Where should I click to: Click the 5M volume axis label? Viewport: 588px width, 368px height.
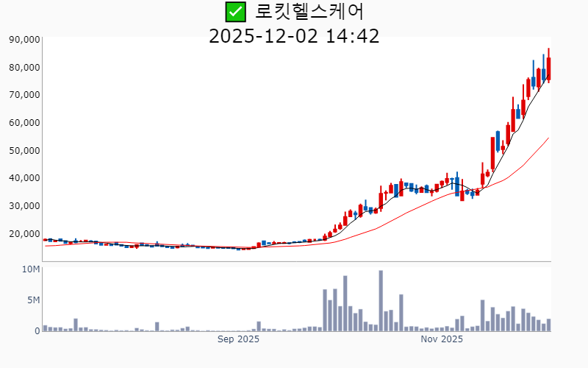[34, 300]
